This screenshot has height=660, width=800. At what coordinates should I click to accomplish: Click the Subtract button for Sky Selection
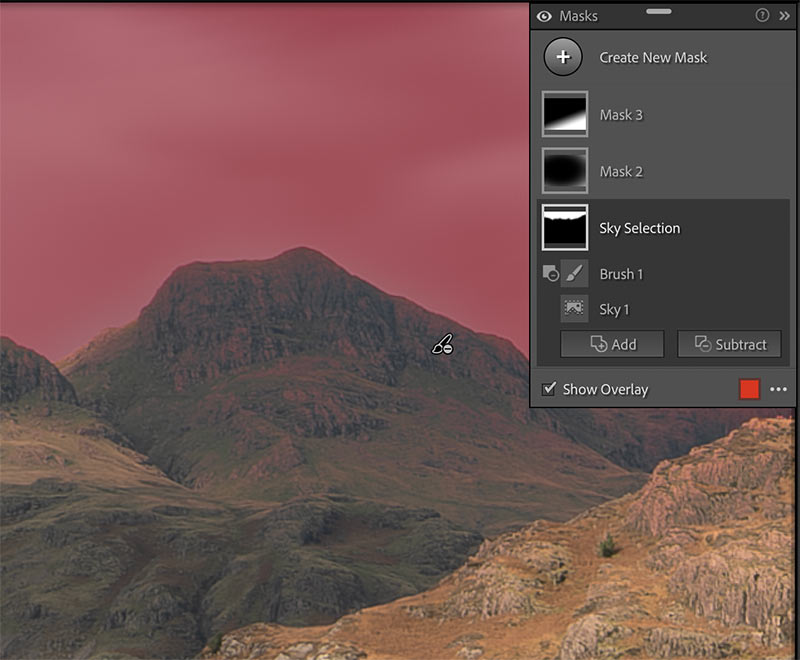[729, 344]
